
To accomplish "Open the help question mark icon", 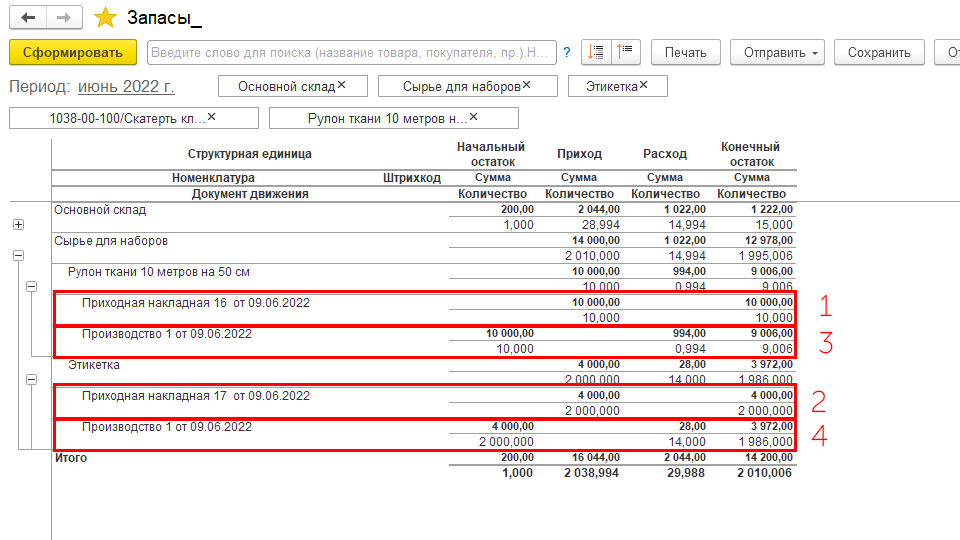I will (x=567, y=53).
